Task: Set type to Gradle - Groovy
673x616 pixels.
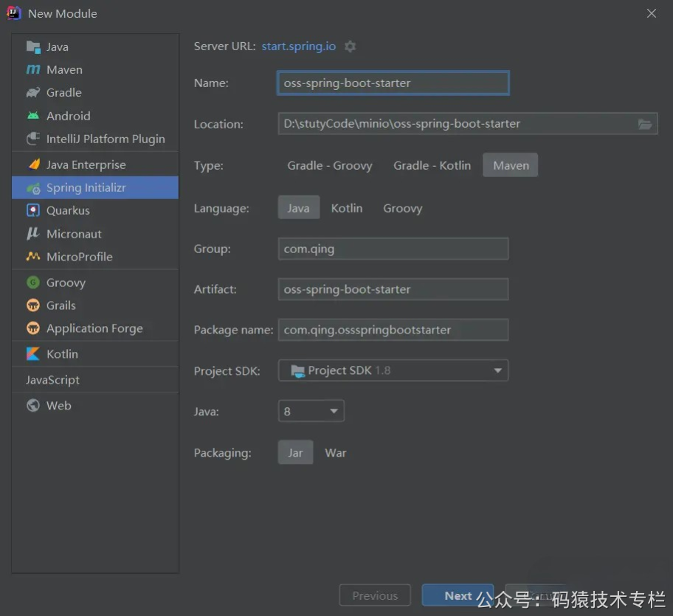Action: coord(330,165)
